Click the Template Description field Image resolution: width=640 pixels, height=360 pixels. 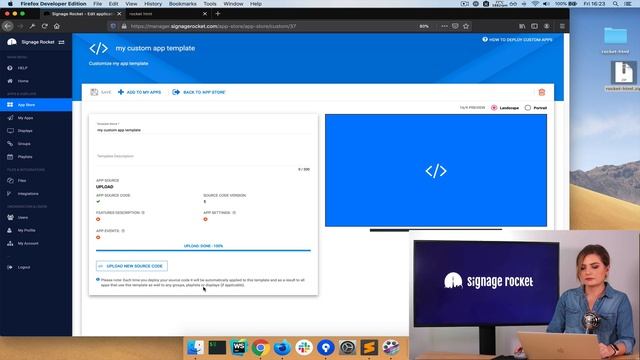point(203,156)
